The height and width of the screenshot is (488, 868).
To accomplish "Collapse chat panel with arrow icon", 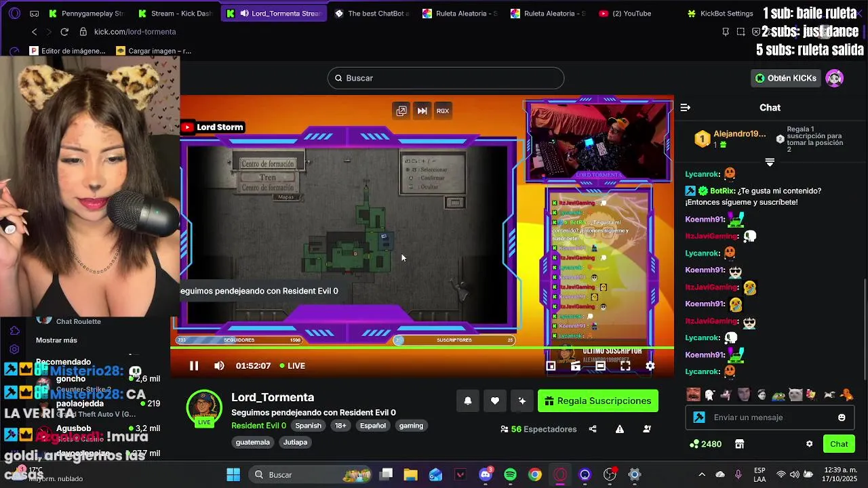I will [x=686, y=107].
